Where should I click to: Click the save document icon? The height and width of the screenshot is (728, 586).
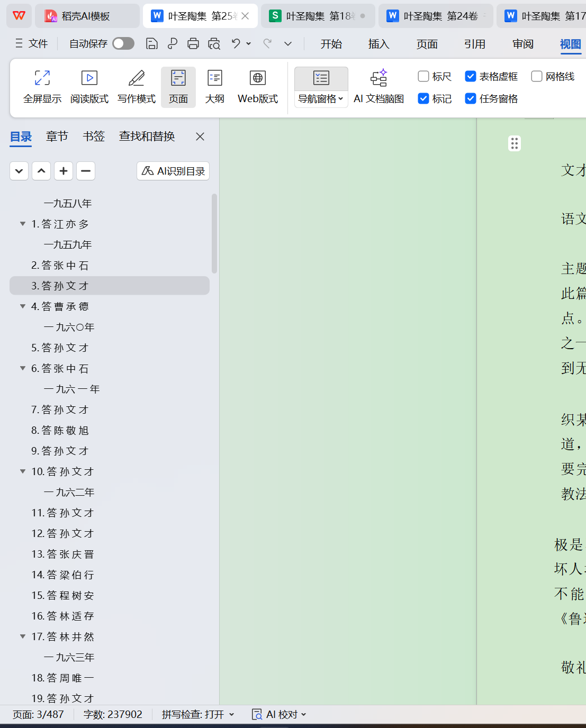click(x=151, y=43)
